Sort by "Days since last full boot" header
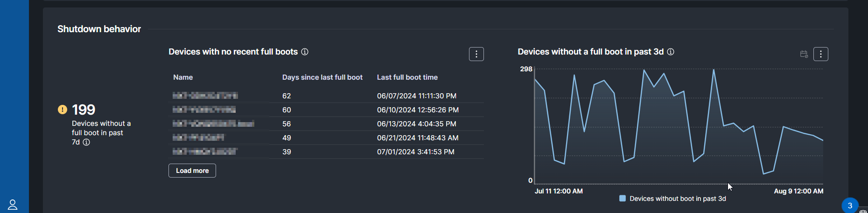This screenshot has width=868, height=213. (x=322, y=77)
